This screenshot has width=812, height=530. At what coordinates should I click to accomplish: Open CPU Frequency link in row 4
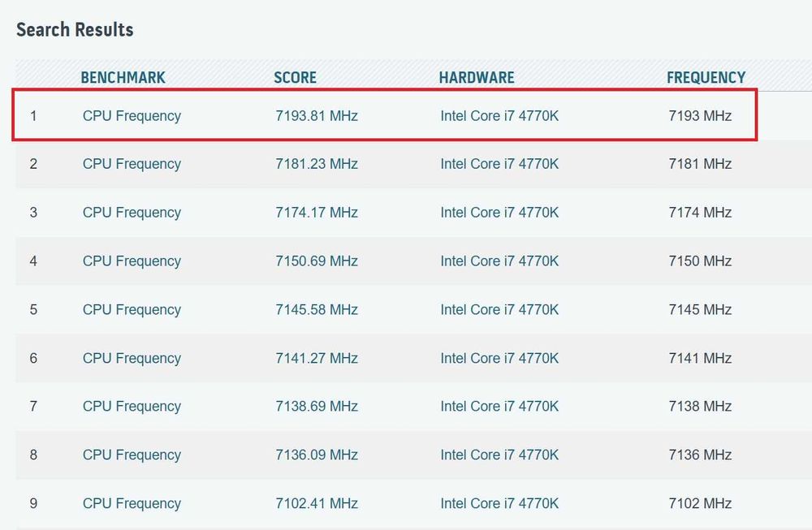(132, 261)
